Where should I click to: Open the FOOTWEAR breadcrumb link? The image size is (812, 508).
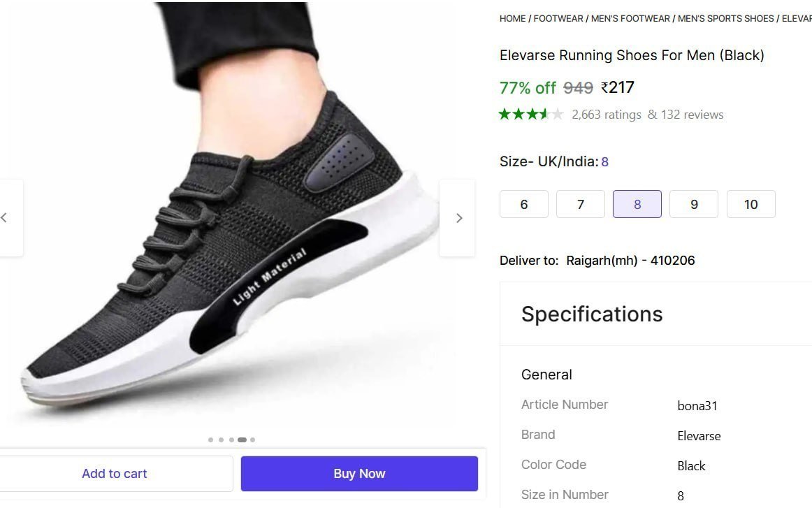[x=558, y=19]
